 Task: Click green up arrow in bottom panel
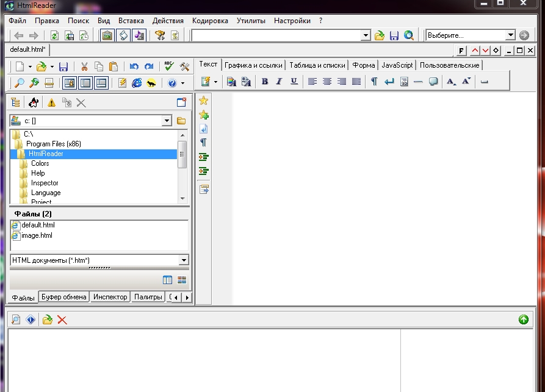(x=524, y=319)
